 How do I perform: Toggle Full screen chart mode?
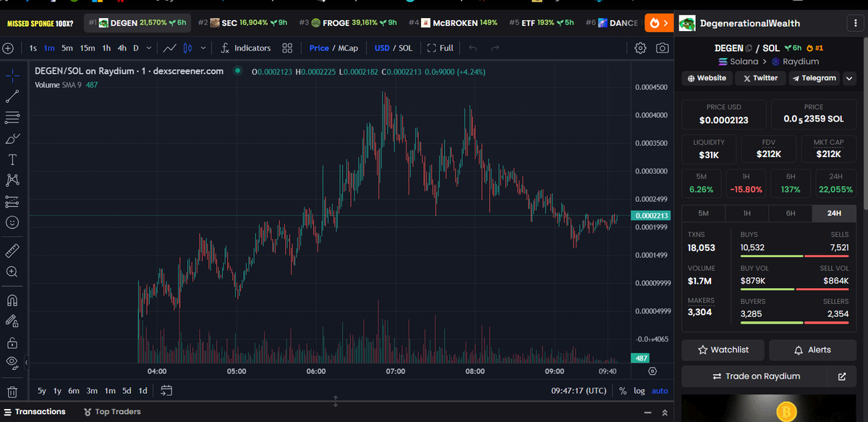[x=441, y=48]
